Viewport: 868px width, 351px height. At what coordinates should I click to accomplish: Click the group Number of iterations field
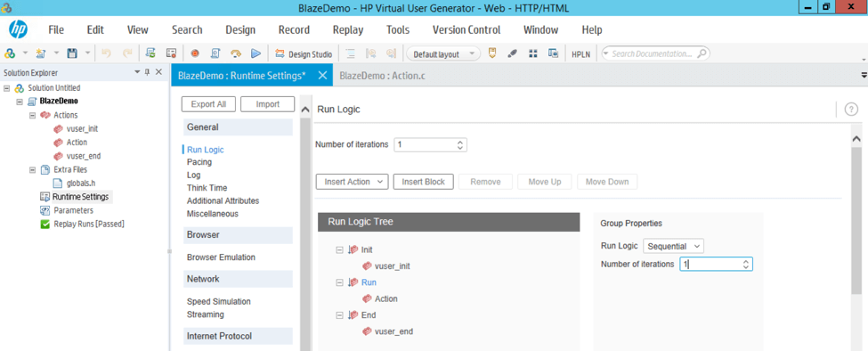click(717, 264)
